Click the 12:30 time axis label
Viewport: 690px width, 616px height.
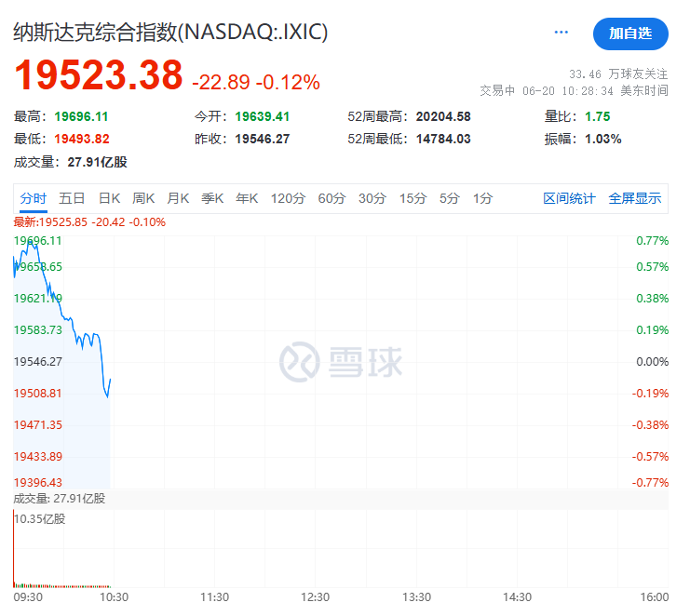[x=315, y=597]
